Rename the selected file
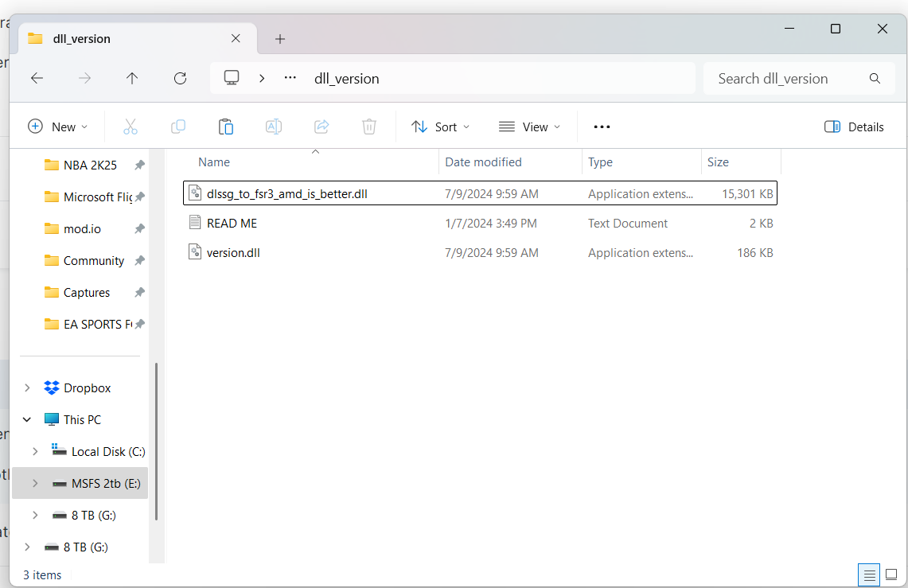This screenshot has height=588, width=908. point(273,127)
